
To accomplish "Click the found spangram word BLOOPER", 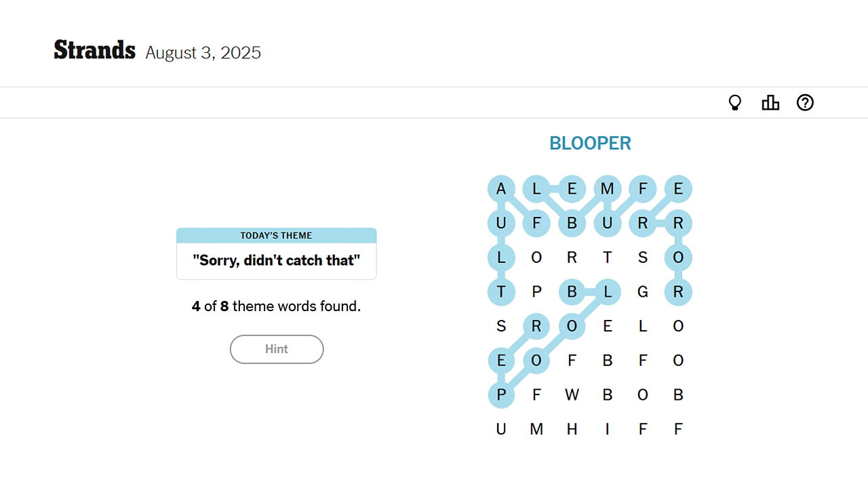I will coord(589,143).
